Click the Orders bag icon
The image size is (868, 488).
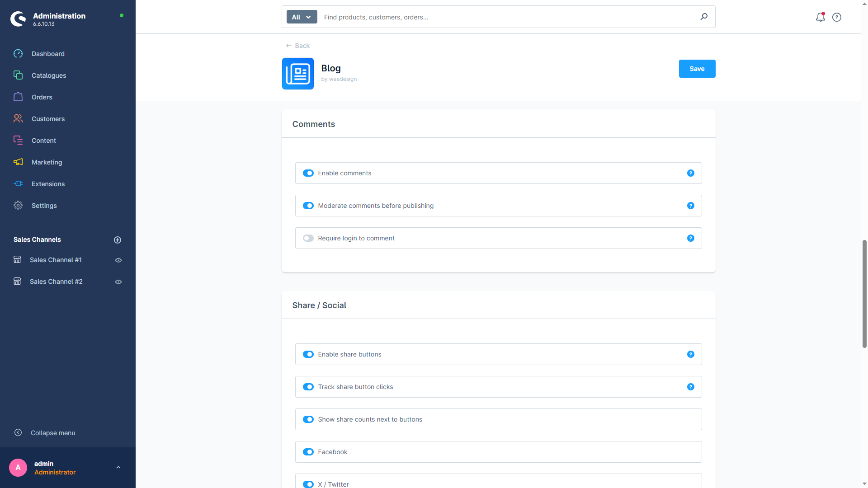pyautogui.click(x=18, y=97)
